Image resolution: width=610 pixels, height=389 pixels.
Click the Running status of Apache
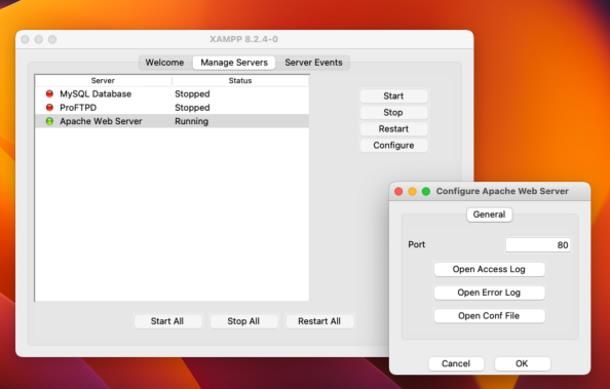click(191, 121)
